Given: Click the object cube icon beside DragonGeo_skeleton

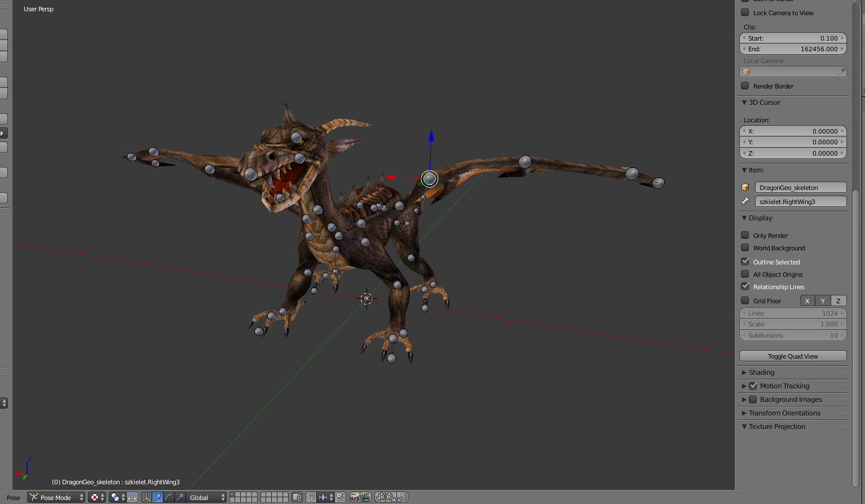Looking at the screenshot, I should point(745,187).
